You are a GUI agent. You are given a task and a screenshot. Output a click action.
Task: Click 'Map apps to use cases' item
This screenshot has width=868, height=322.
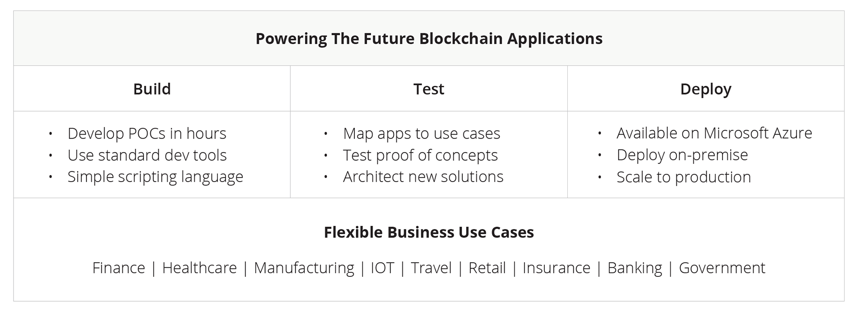coord(421,134)
